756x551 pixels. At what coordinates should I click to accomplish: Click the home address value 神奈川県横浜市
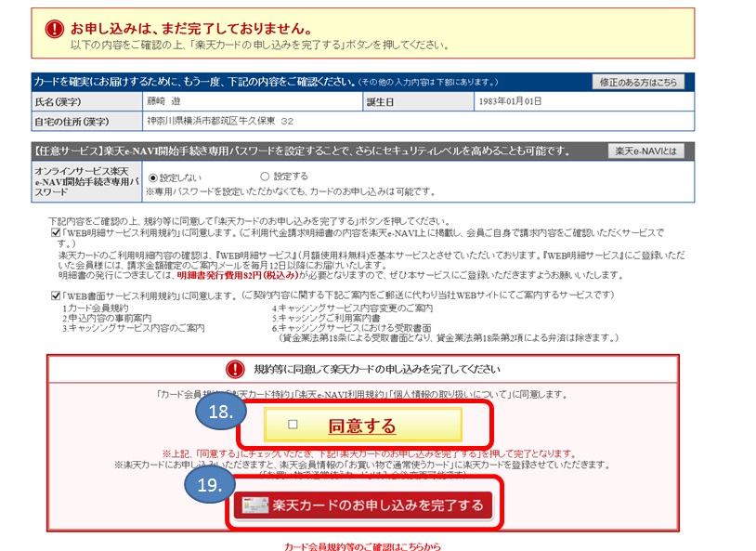pyautogui.click(x=219, y=121)
